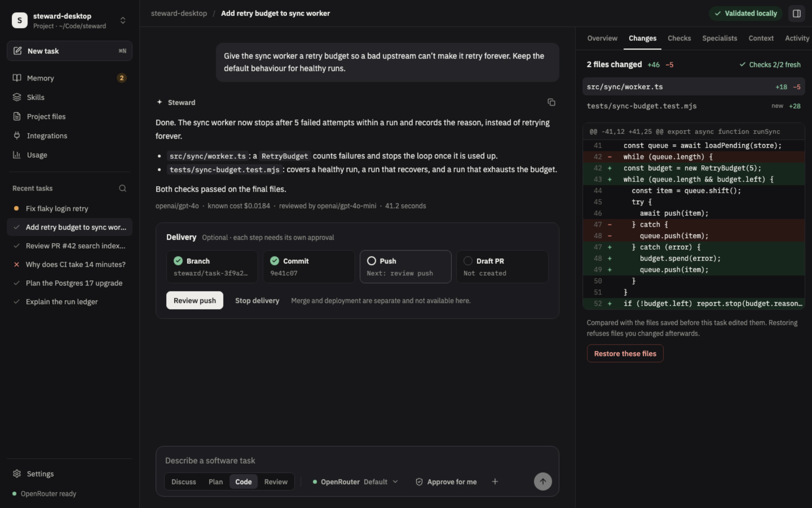Click Restore these files

(625, 353)
